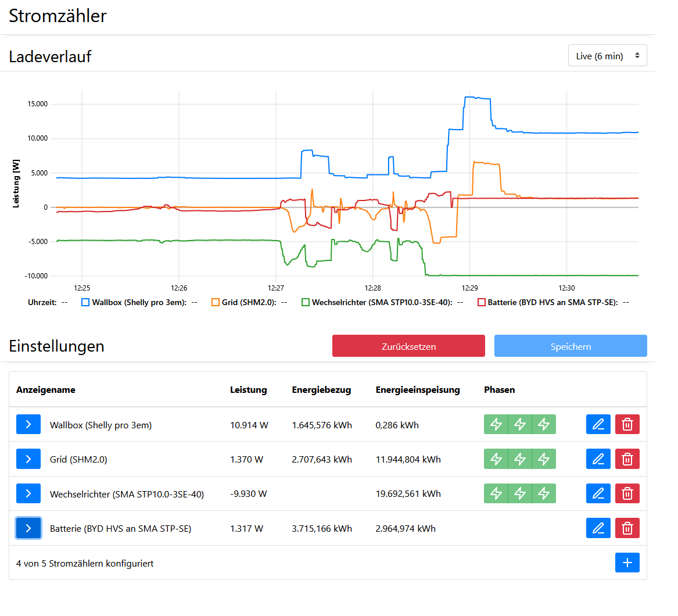Delete the Batterie (BYD HVS) meter

[627, 528]
